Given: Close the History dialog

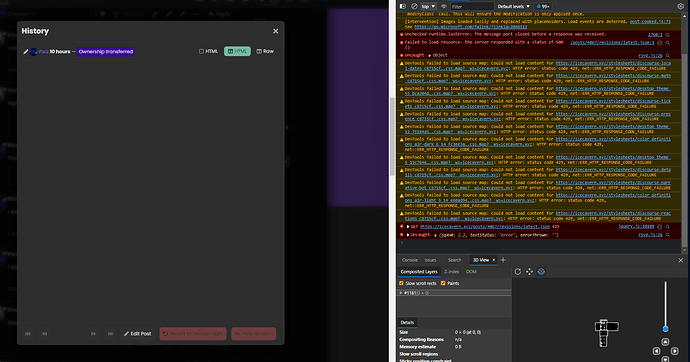Looking at the screenshot, I should pos(275,31).
